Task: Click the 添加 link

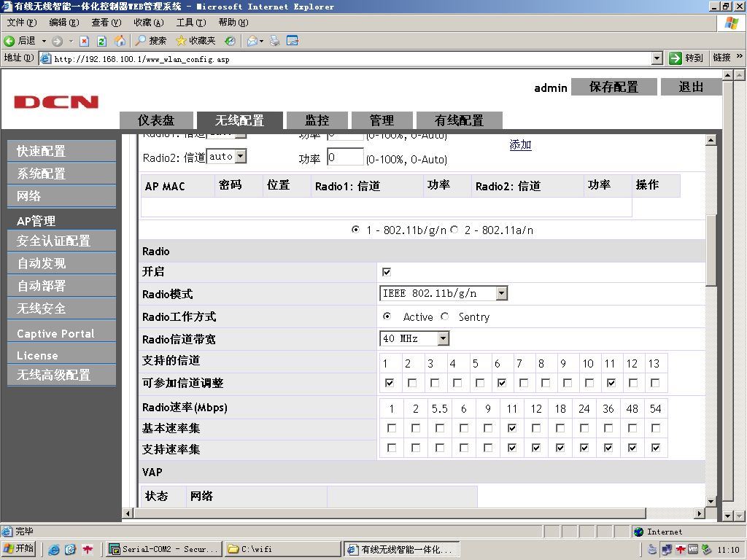Action: click(520, 145)
